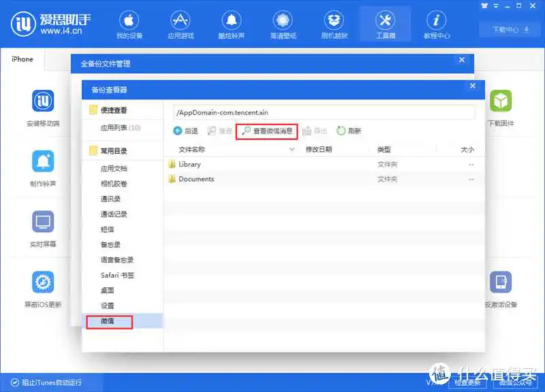
Task: Launch the 反激活设备 tool
Action: point(501,289)
